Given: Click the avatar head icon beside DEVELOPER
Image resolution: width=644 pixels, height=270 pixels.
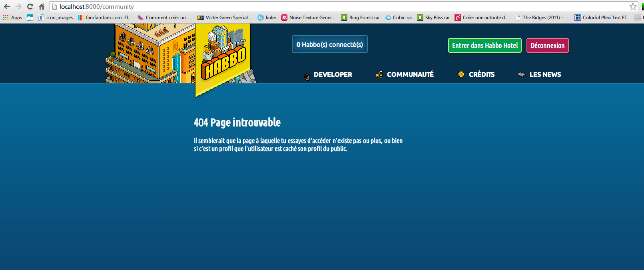Looking at the screenshot, I should tap(307, 77).
